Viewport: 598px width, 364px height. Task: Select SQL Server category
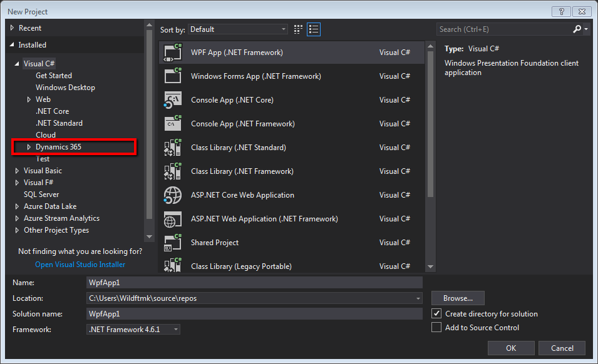tap(41, 194)
